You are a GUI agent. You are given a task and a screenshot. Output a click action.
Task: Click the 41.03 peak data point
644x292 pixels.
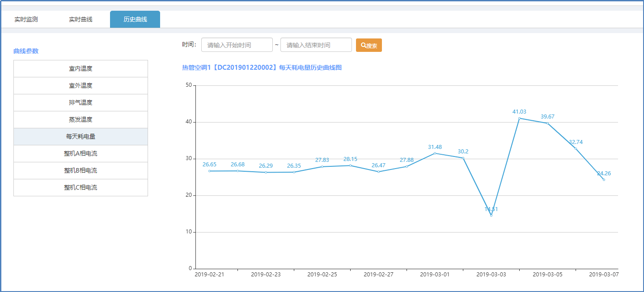click(x=519, y=118)
